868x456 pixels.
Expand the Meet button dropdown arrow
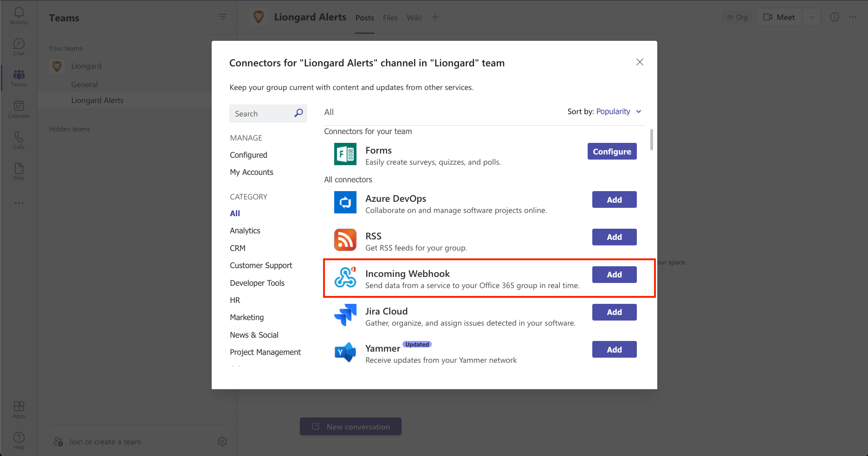pyautogui.click(x=812, y=17)
